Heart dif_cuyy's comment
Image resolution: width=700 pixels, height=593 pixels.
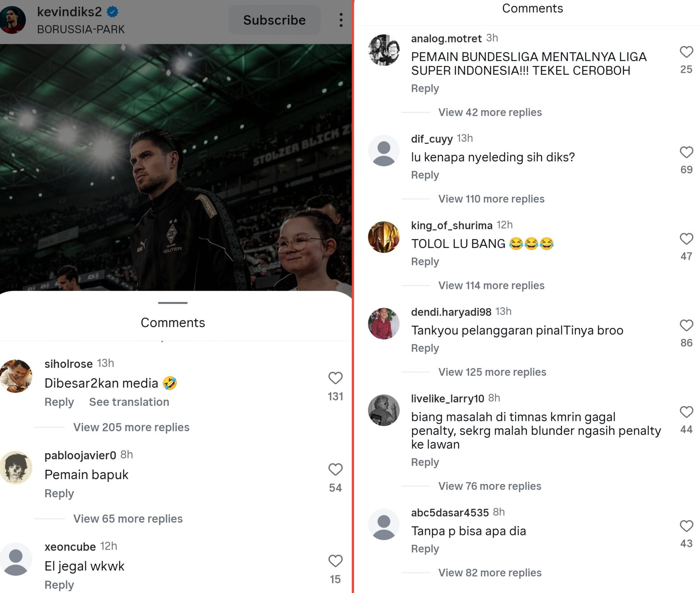686,152
